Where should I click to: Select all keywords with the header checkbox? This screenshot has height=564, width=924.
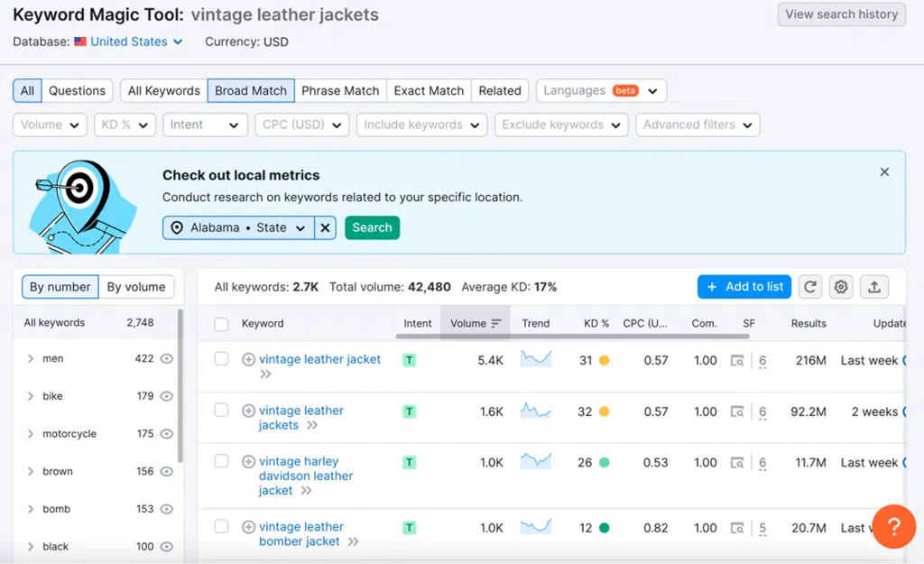coord(221,323)
